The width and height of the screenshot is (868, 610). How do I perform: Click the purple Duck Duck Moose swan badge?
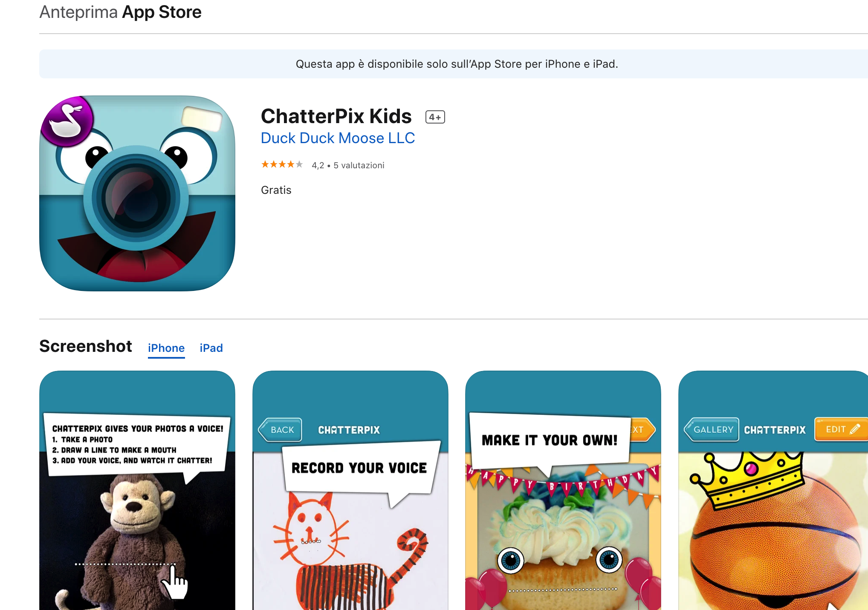coord(67,122)
